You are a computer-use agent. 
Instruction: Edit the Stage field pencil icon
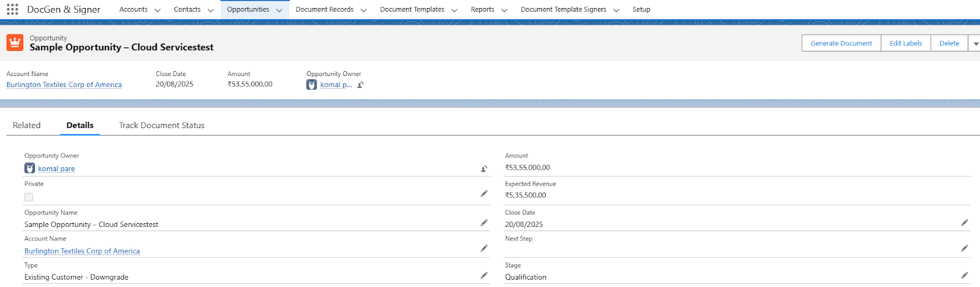pyautogui.click(x=965, y=275)
